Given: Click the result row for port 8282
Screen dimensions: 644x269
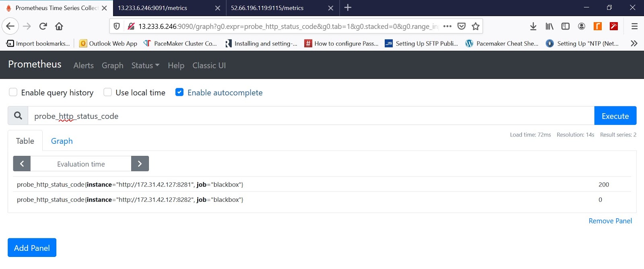Looking at the screenshot, I should (322, 199).
